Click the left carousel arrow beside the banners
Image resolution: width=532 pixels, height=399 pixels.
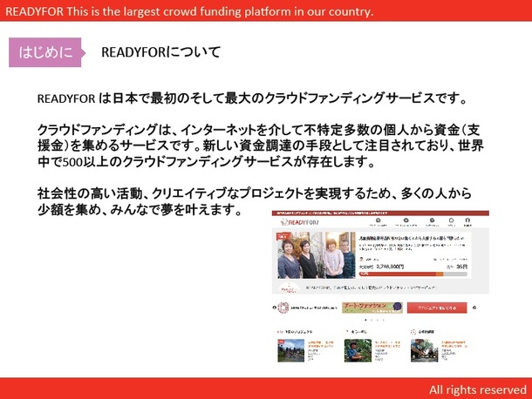point(276,308)
